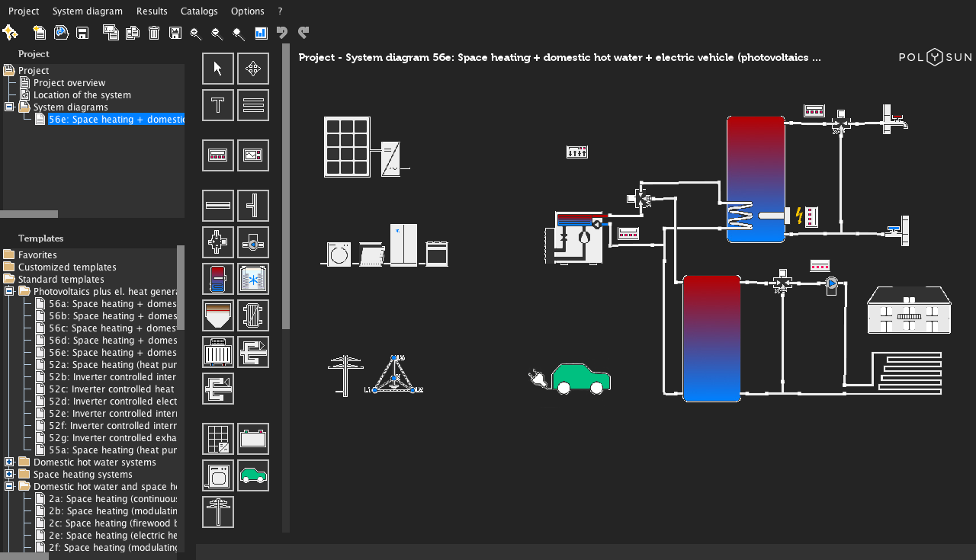Click the zoom in magnifier icon
This screenshot has width=976, height=560.
(196, 33)
